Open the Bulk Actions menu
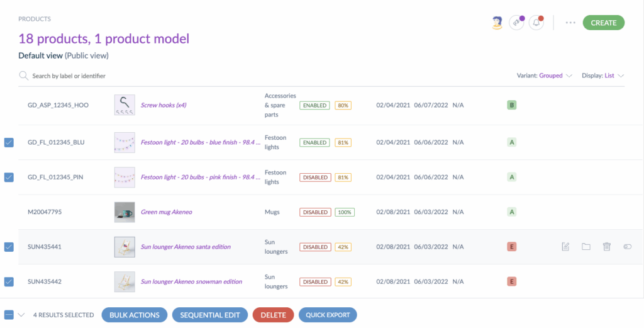The image size is (644, 328). pyautogui.click(x=135, y=315)
